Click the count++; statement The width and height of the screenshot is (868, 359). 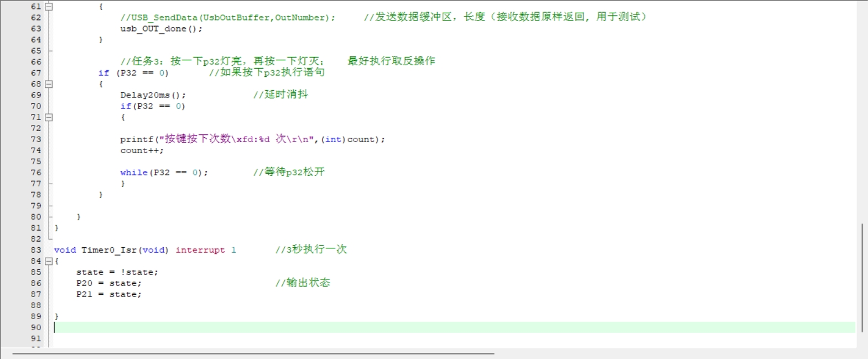(x=142, y=150)
